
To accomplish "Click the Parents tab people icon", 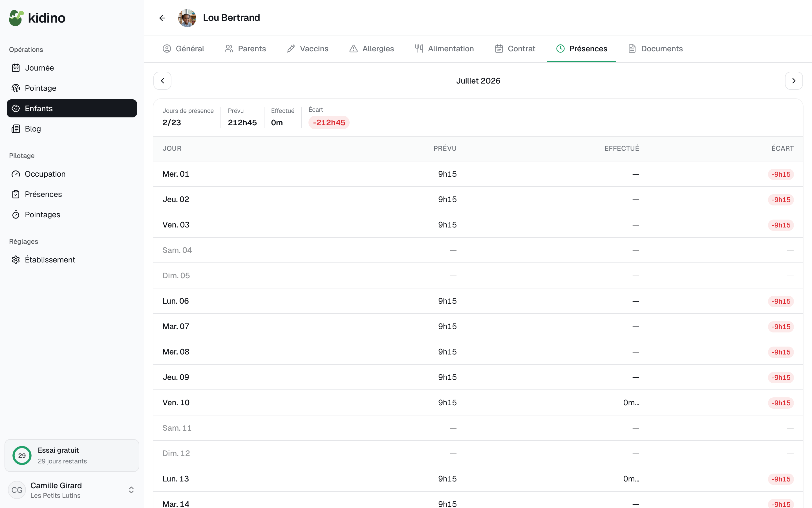I will pyautogui.click(x=229, y=49).
